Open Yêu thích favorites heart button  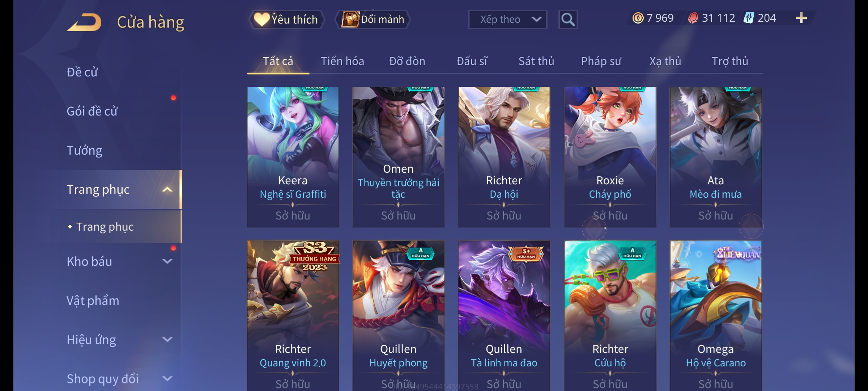tap(287, 20)
